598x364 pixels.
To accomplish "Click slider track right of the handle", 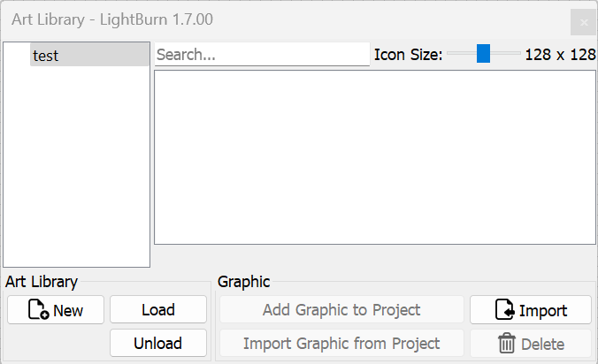I will [506, 54].
